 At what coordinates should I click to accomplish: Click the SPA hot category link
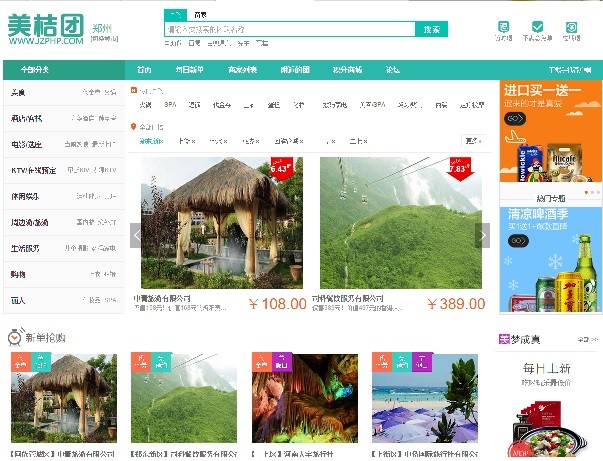click(170, 105)
